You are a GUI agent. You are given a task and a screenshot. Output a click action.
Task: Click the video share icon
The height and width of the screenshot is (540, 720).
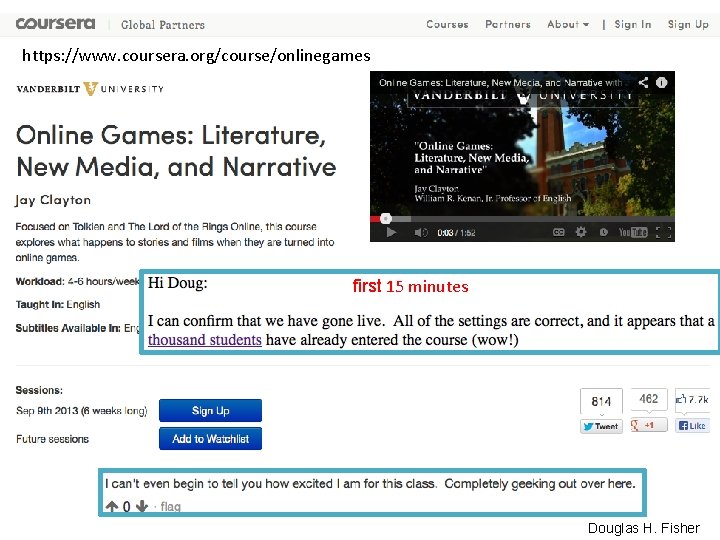[x=643, y=83]
